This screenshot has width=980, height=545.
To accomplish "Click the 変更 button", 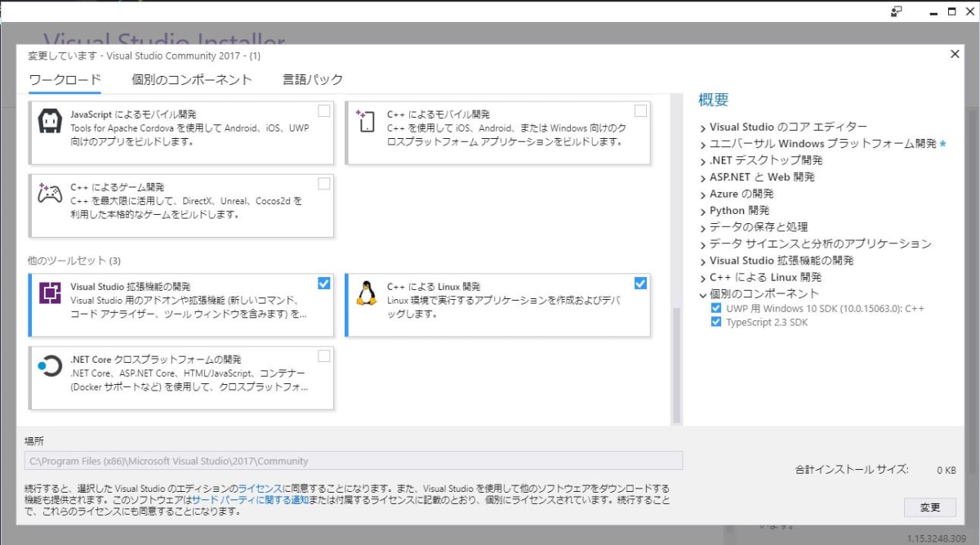I will [930, 507].
